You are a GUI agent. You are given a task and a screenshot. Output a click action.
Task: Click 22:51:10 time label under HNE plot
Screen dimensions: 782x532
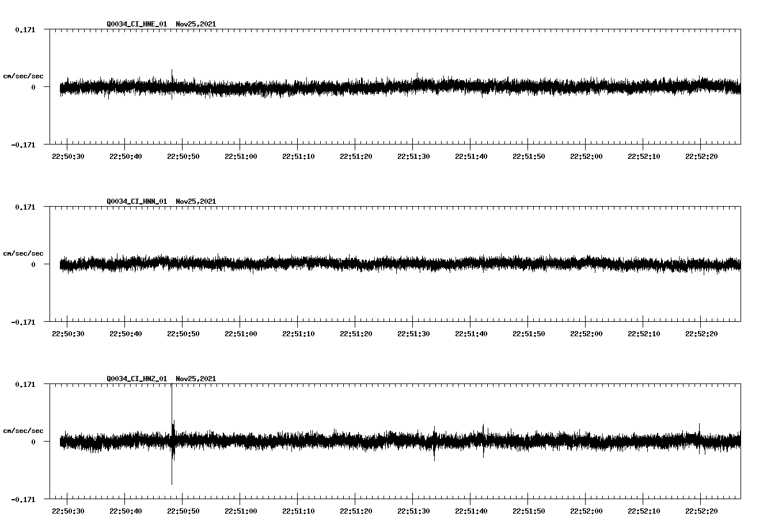pos(298,156)
